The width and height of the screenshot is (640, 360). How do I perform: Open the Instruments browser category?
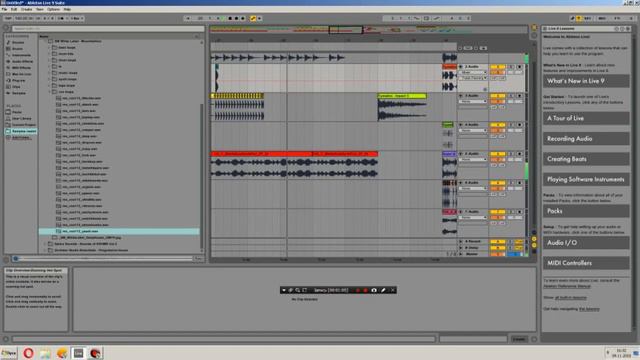[21, 55]
